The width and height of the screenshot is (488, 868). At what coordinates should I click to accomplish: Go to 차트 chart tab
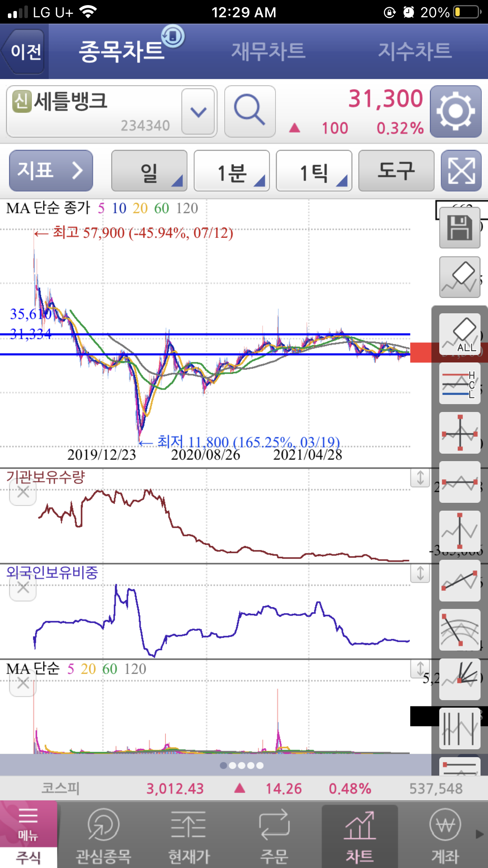[360, 835]
